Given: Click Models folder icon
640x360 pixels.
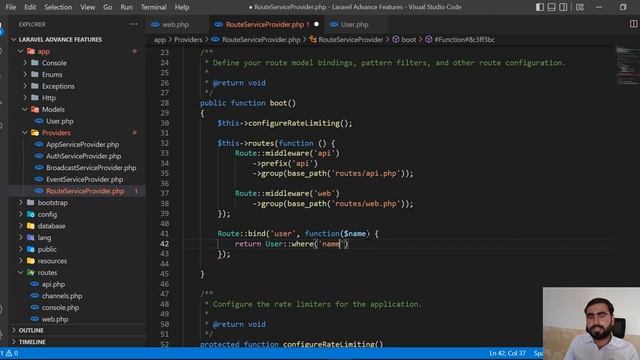Looking at the screenshot, I should click(x=35, y=109).
